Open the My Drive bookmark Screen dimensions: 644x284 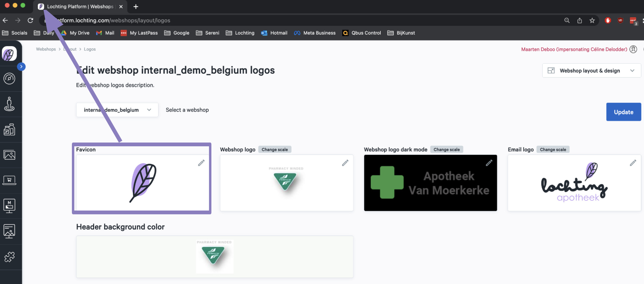pos(75,33)
